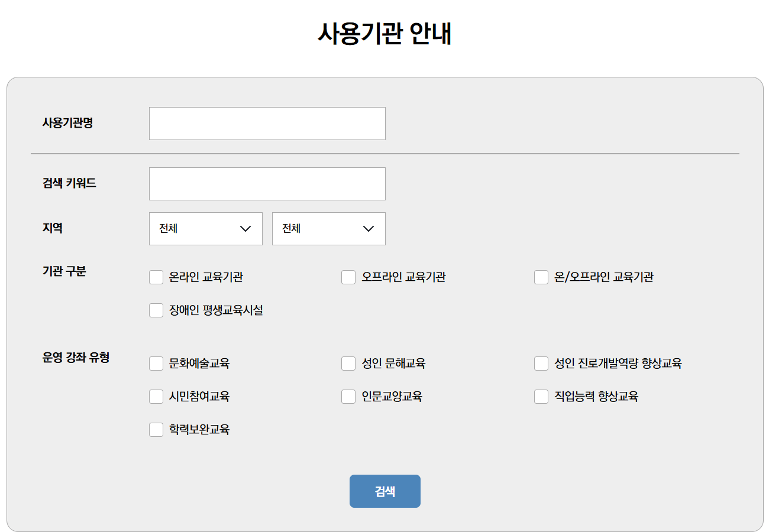The width and height of the screenshot is (769, 532).
Task: Open the first 지역 region dropdown
Action: click(x=206, y=229)
